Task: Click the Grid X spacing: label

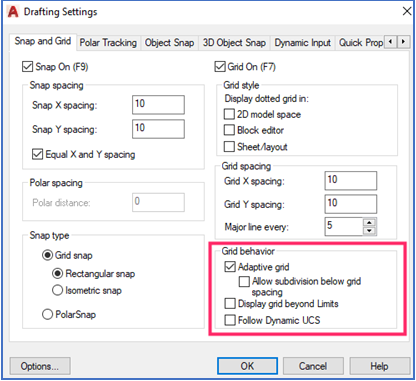Action: pos(254,181)
